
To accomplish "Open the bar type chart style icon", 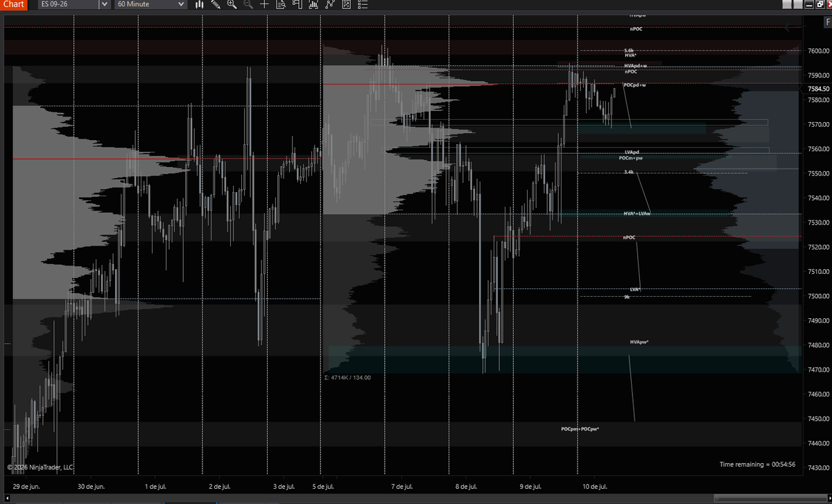I will click(x=199, y=4).
